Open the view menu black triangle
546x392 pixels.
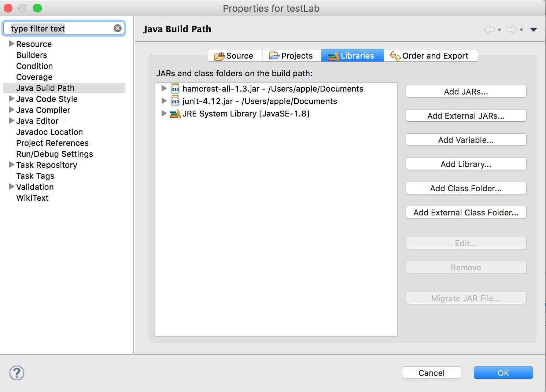pyautogui.click(x=534, y=30)
